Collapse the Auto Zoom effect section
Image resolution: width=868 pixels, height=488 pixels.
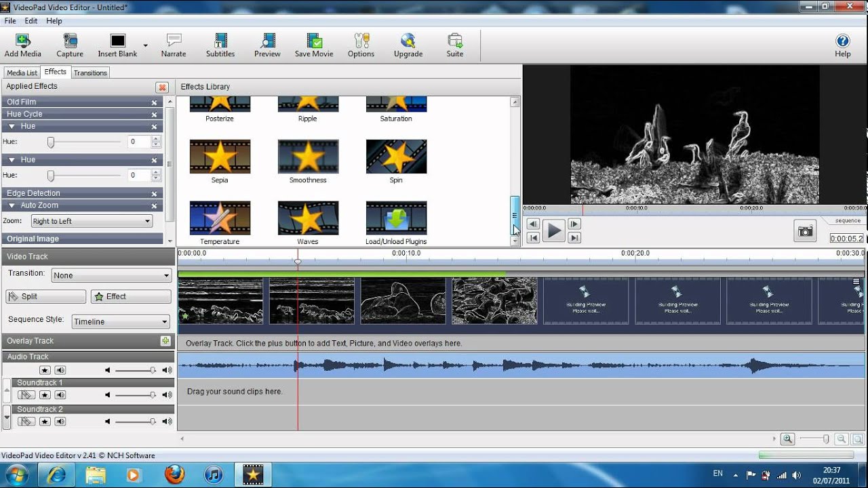click(12, 206)
